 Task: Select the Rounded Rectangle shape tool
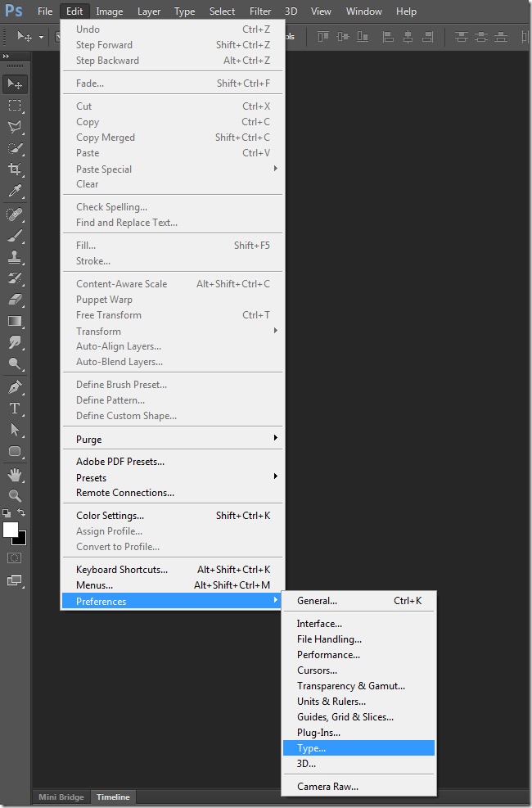(x=15, y=451)
